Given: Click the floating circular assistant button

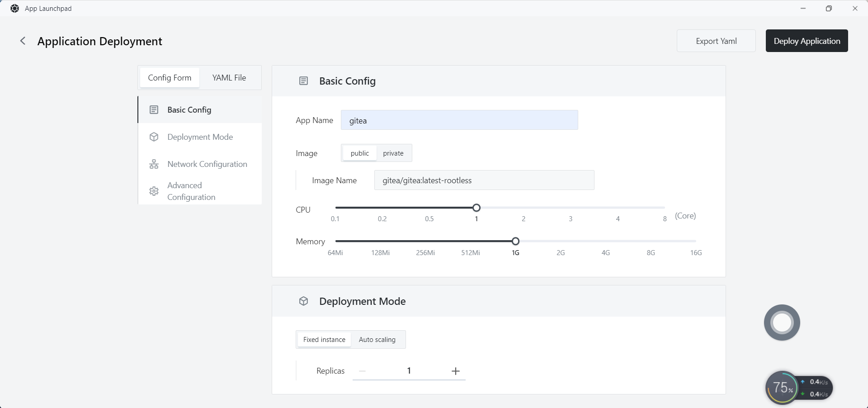Looking at the screenshot, I should (x=782, y=323).
